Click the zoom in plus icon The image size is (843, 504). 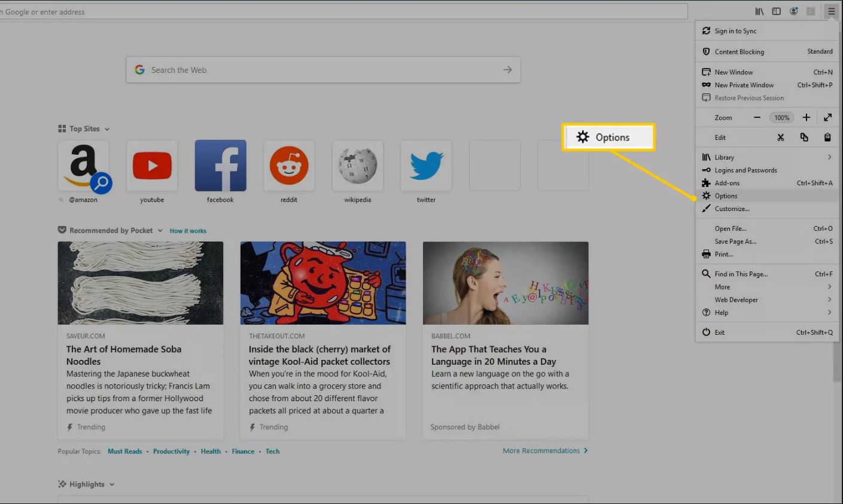point(806,118)
